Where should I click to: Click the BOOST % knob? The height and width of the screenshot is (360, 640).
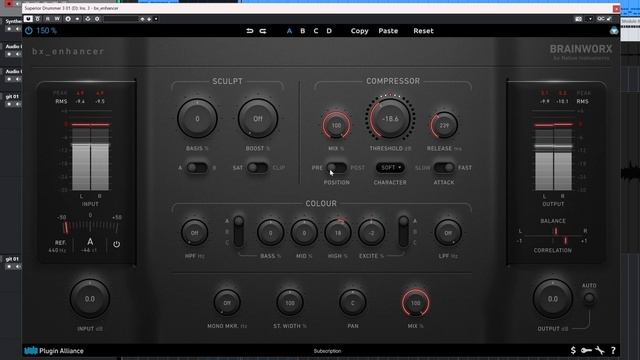[x=258, y=119]
